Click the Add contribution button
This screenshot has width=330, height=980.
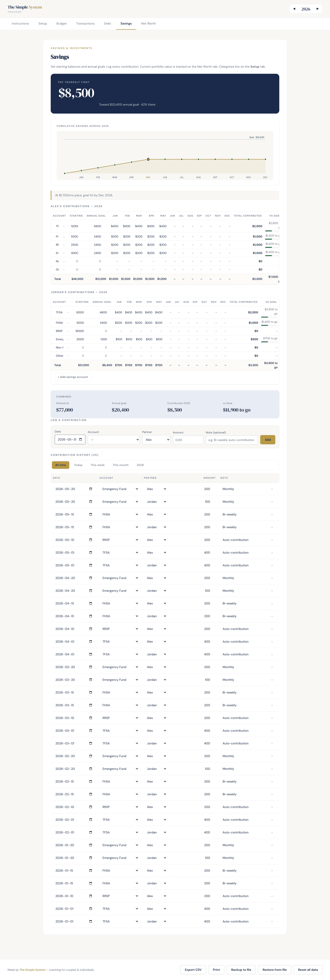point(268,440)
